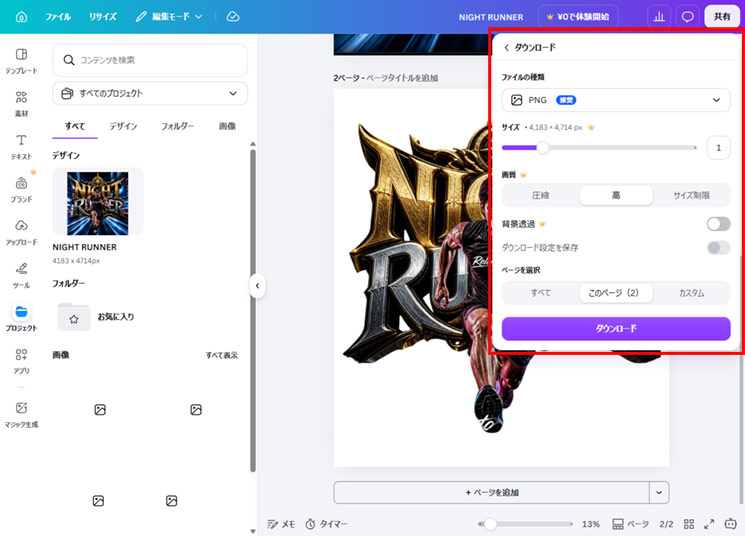The height and width of the screenshot is (536, 745).
Task: Select このページ (2) option
Action: click(616, 293)
